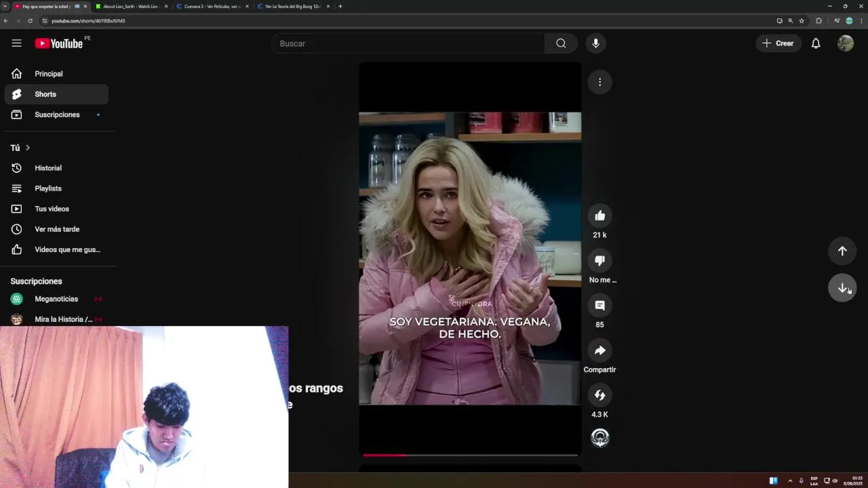This screenshot has width=868, height=488.
Task: Open the tab search dropdown arrow
Action: click(x=5, y=6)
